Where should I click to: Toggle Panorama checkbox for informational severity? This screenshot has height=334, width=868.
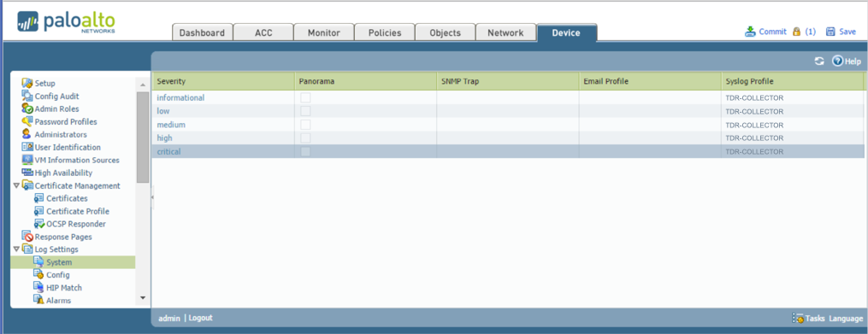305,98
